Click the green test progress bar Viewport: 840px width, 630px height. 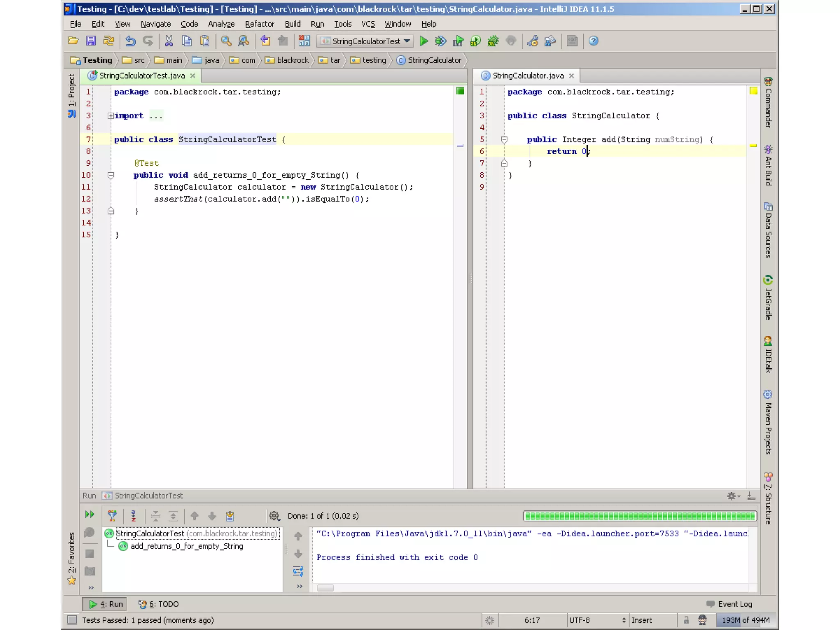[x=639, y=516]
